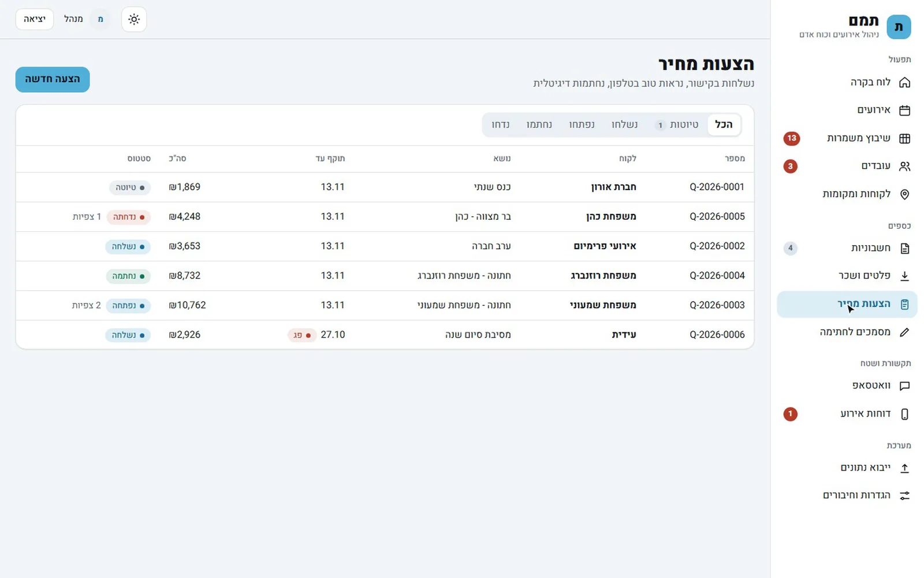Open the חשבוניות sidebar link
The height and width of the screenshot is (578, 924).
(x=847, y=248)
